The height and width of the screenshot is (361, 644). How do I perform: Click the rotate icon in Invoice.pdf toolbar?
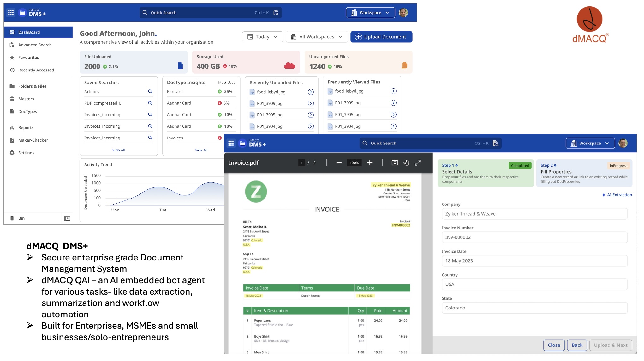pyautogui.click(x=406, y=163)
